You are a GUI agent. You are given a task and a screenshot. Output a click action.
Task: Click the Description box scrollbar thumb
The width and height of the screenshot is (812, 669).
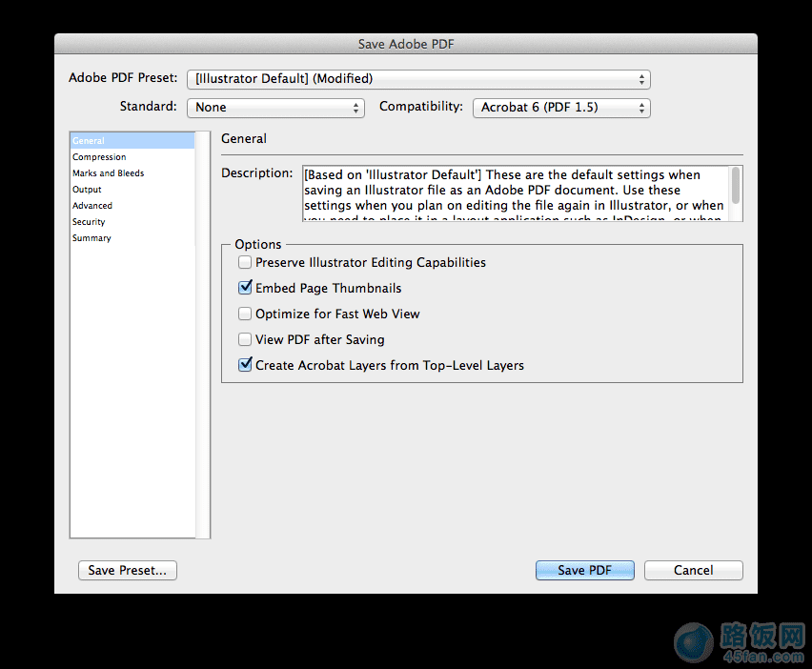point(736,186)
